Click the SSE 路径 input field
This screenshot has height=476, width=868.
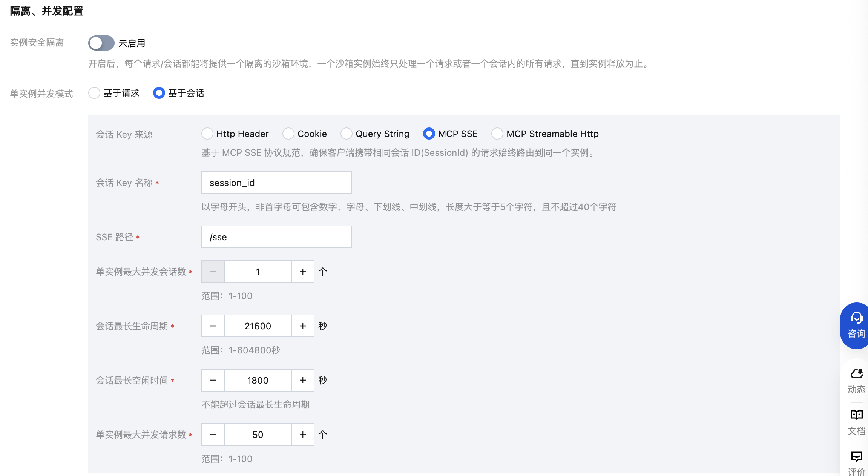[276, 237]
